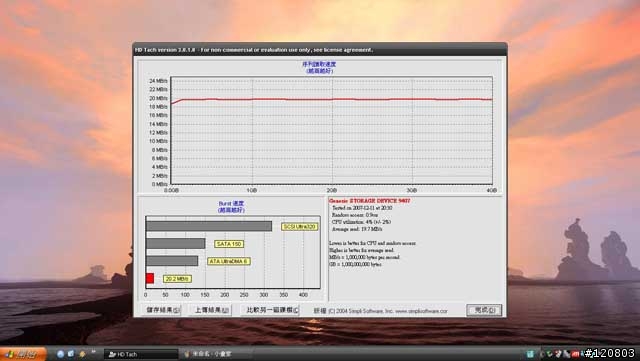The width and height of the screenshot is (640, 361).
Task: Click the blue globe Quick Launch icon
Action: click(61, 354)
